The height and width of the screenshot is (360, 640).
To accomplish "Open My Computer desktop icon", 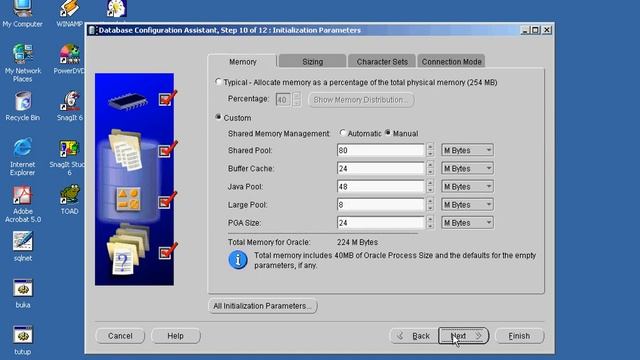I will [x=22, y=13].
